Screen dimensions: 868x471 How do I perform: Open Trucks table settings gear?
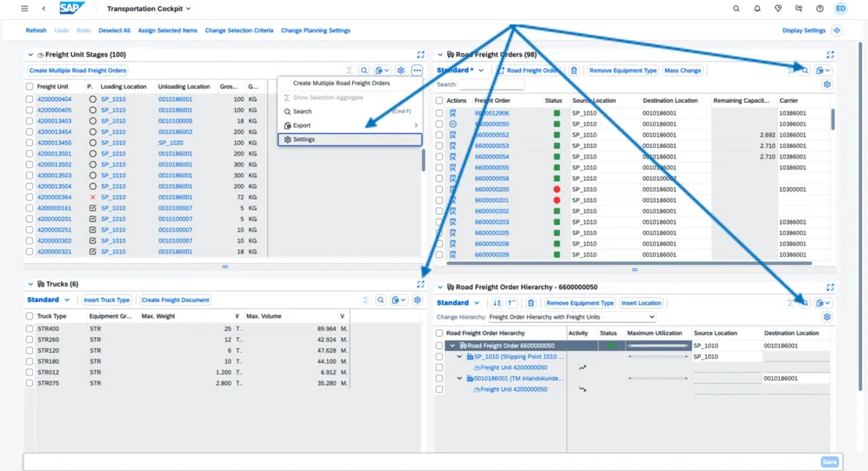click(x=417, y=299)
